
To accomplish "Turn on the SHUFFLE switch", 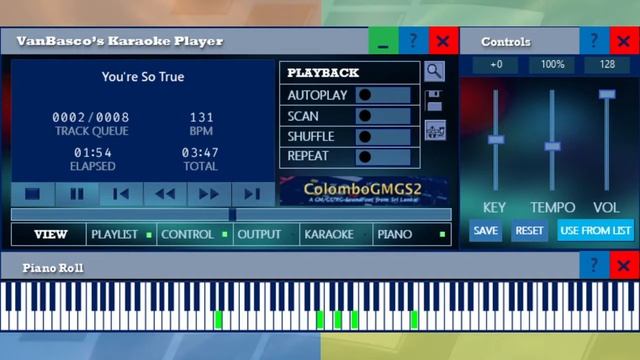I will click(x=382, y=136).
